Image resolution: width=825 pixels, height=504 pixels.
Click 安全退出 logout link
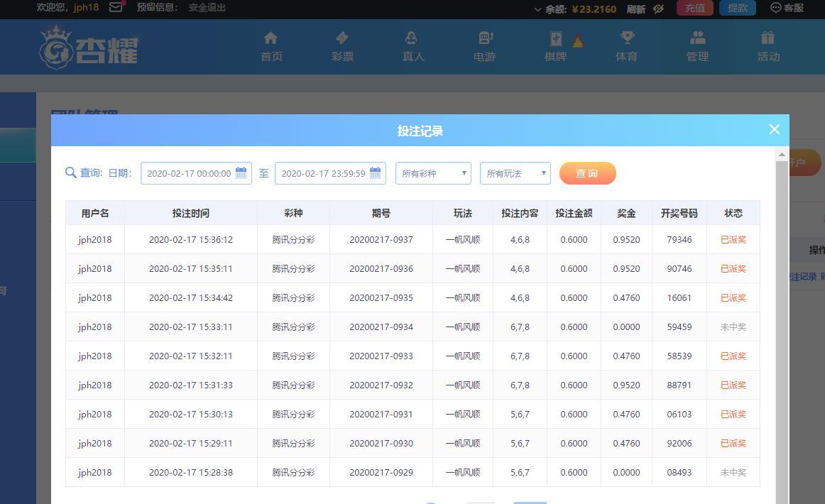[207, 8]
